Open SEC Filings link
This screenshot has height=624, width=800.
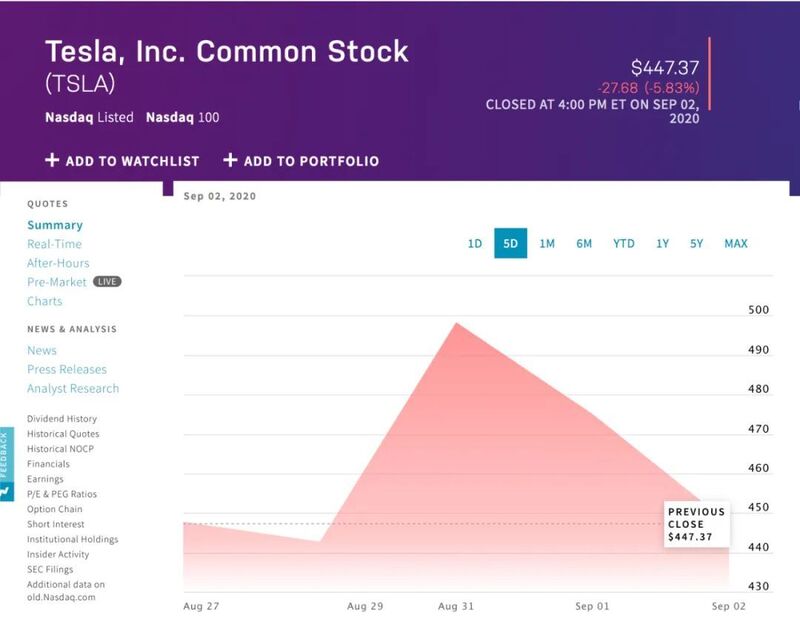(50, 569)
